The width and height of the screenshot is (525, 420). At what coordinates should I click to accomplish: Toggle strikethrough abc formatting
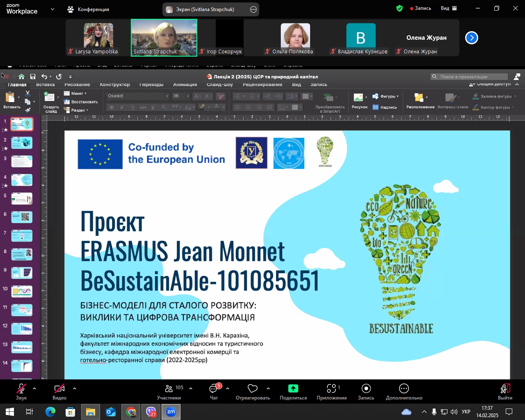(x=143, y=107)
